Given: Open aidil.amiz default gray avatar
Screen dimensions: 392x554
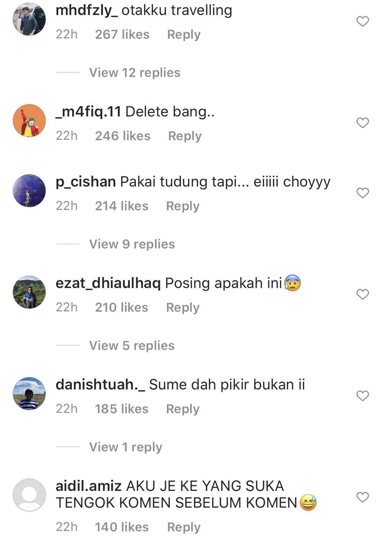Looking at the screenshot, I should 29,495.
